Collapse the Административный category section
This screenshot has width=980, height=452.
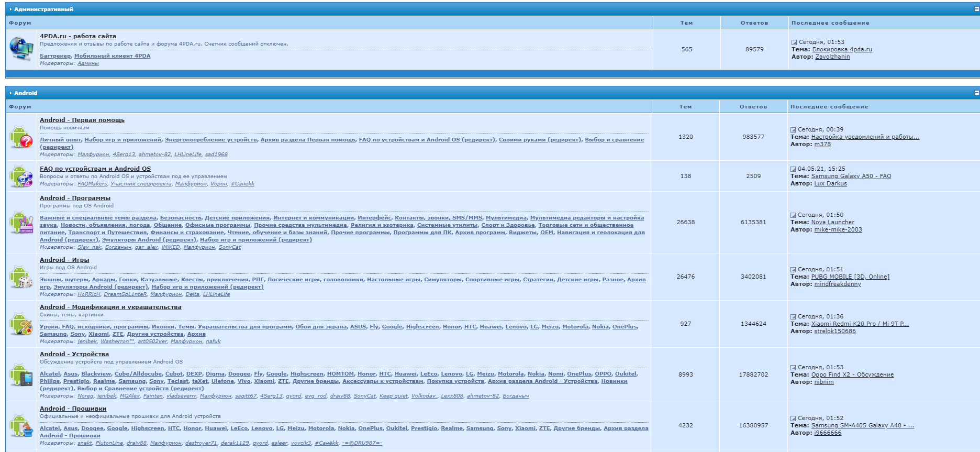[976, 9]
